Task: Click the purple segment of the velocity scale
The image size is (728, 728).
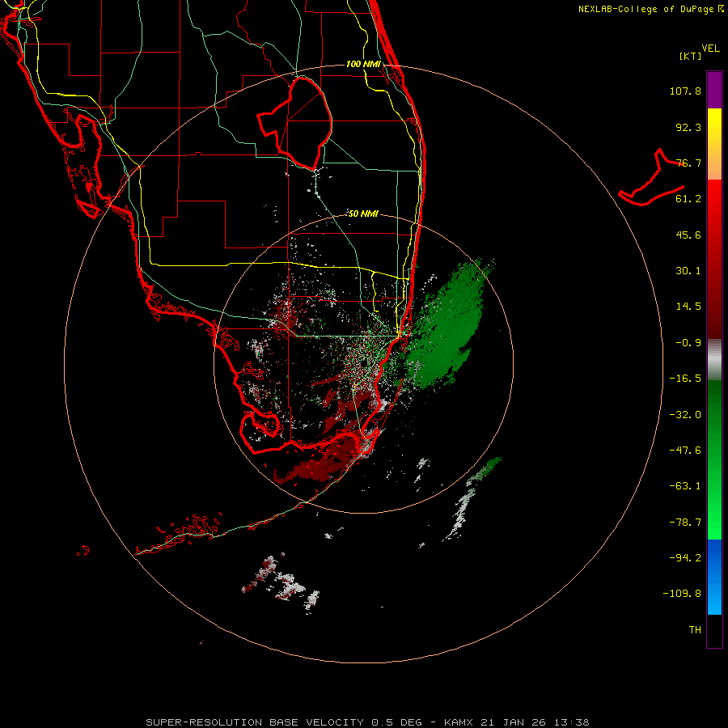Action: [714, 90]
